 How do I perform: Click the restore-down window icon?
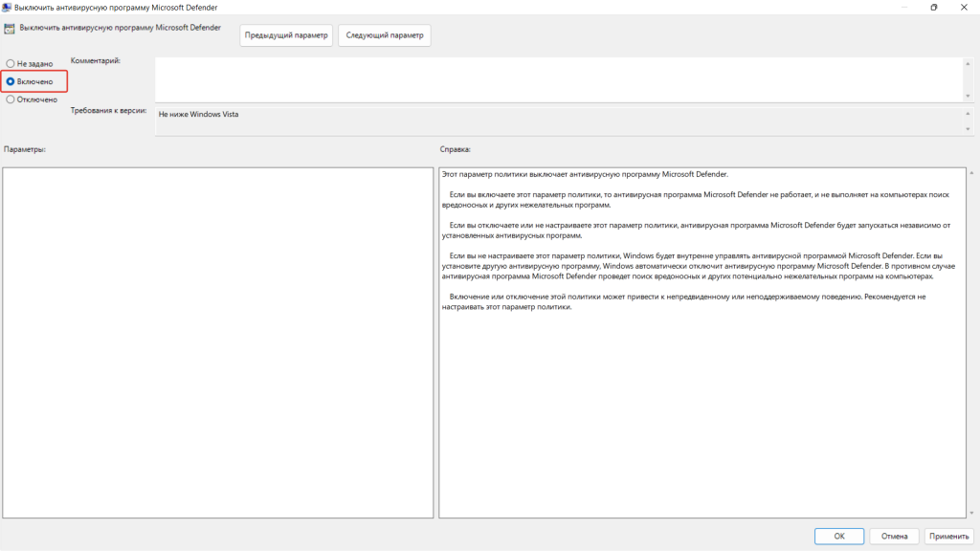pos(934,8)
